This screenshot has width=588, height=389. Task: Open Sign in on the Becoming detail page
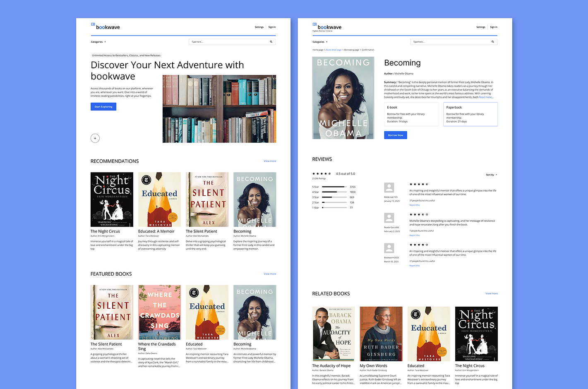(x=494, y=27)
